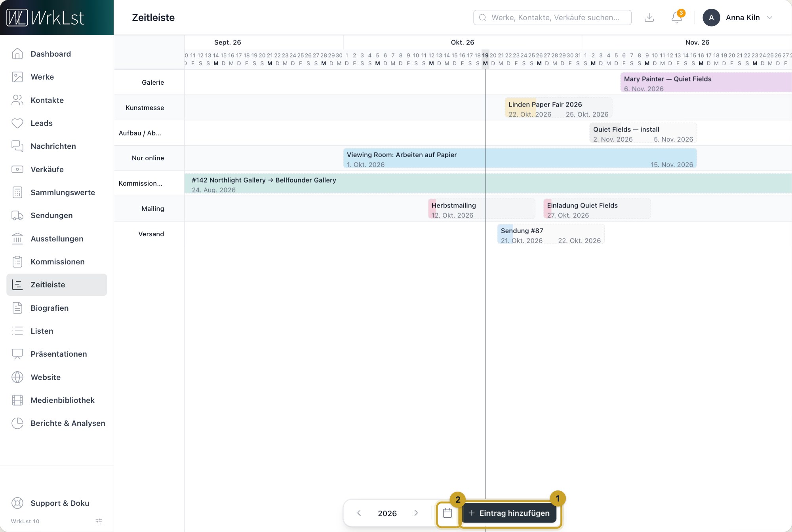This screenshot has height=532, width=792.
Task: Select the Zeitleiste menu item
Action: [57, 285]
